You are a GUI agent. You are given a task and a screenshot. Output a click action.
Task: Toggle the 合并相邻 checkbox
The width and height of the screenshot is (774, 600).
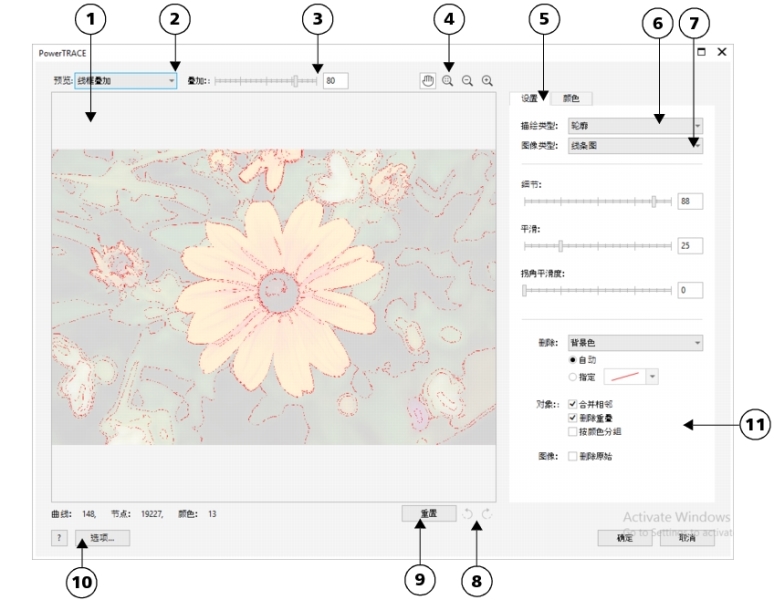click(x=571, y=404)
